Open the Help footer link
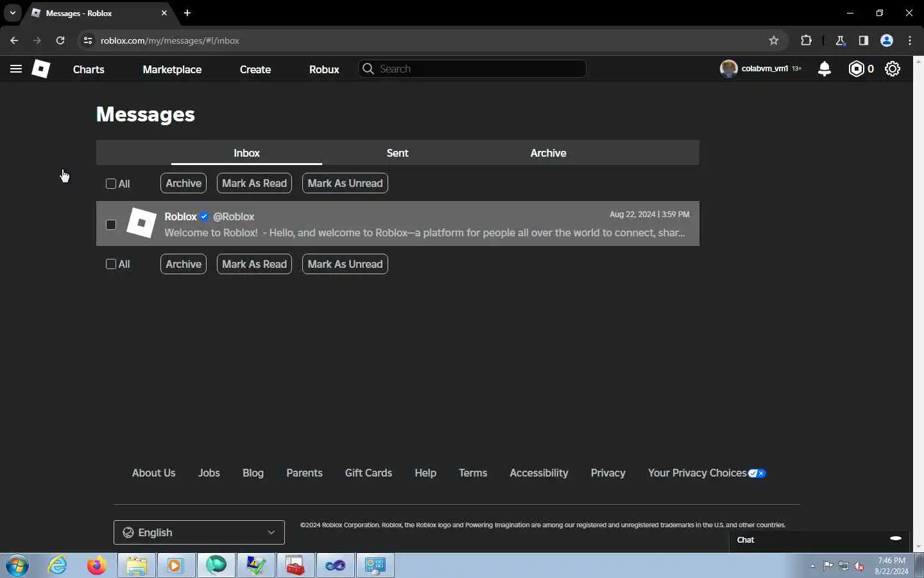 click(x=425, y=473)
